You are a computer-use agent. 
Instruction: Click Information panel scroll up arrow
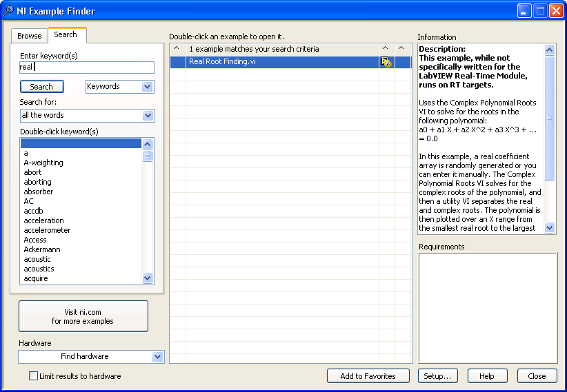coord(550,50)
